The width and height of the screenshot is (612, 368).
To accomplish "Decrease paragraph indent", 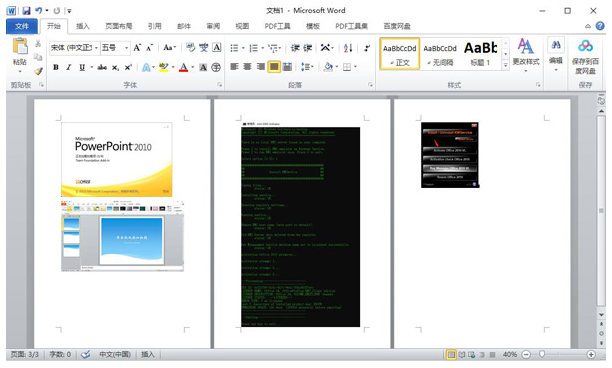I will coord(295,48).
